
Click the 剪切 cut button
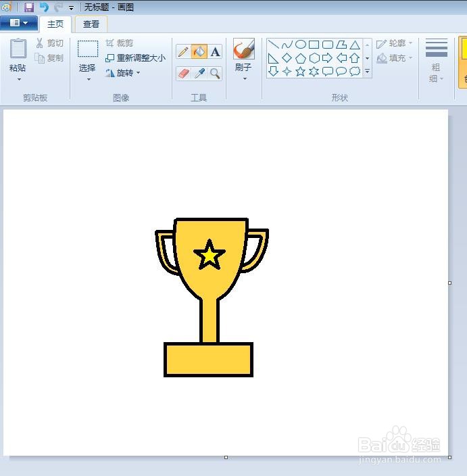50,43
